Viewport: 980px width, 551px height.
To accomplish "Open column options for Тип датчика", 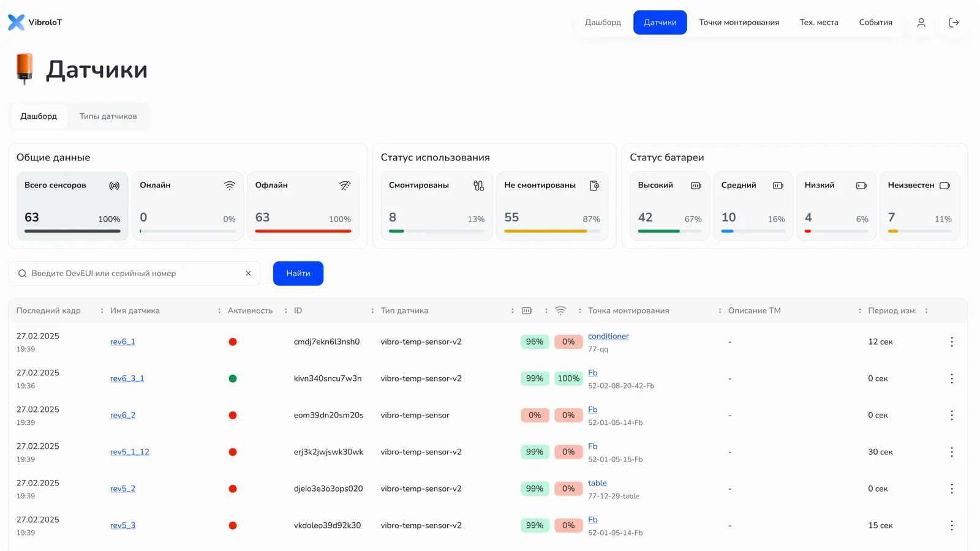I will (513, 311).
